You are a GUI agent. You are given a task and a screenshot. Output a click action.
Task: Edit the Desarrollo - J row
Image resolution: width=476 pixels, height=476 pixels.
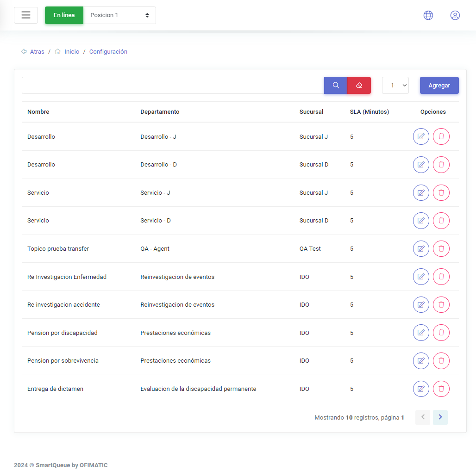(421, 136)
